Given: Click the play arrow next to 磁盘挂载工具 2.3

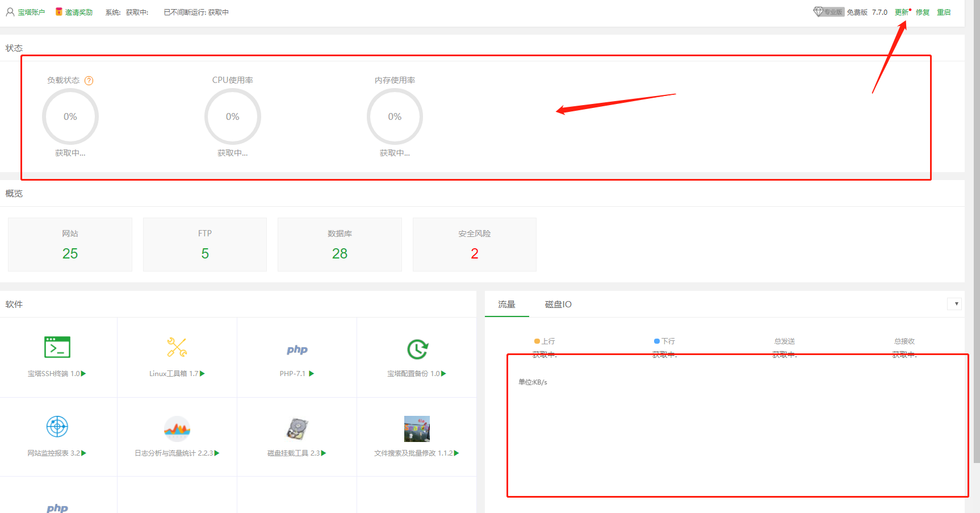Looking at the screenshot, I should click(324, 453).
